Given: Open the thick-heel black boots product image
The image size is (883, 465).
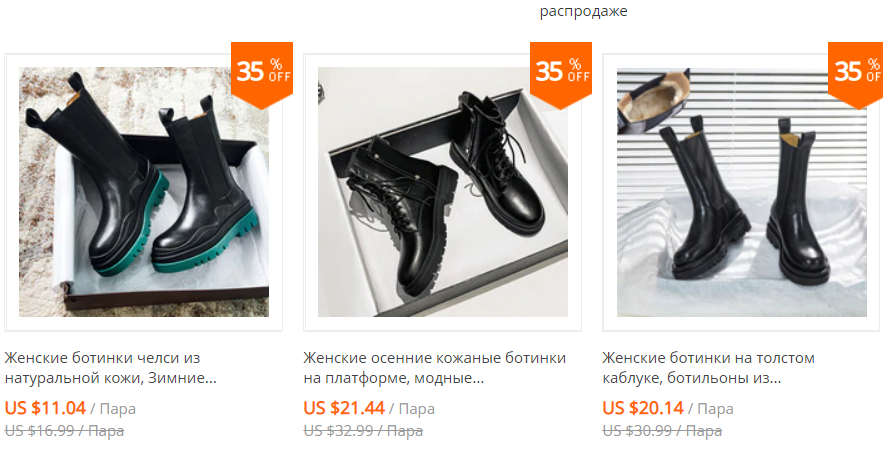Looking at the screenshot, I should point(742,192).
